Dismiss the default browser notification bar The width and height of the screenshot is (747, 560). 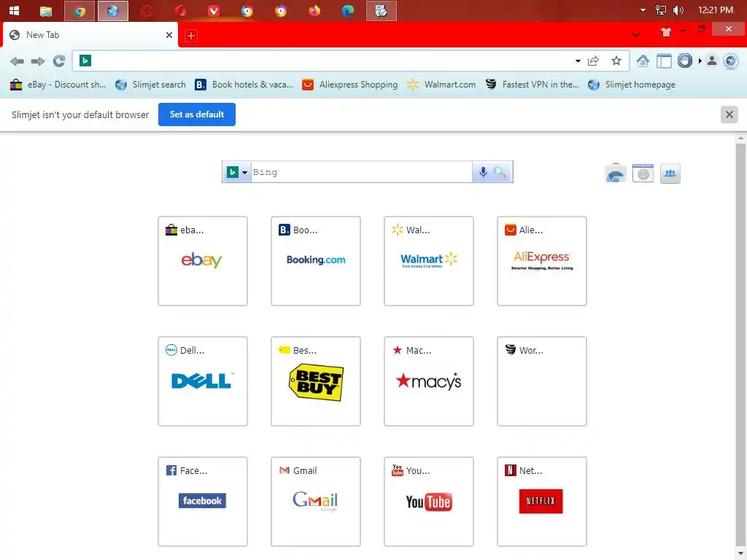[729, 114]
